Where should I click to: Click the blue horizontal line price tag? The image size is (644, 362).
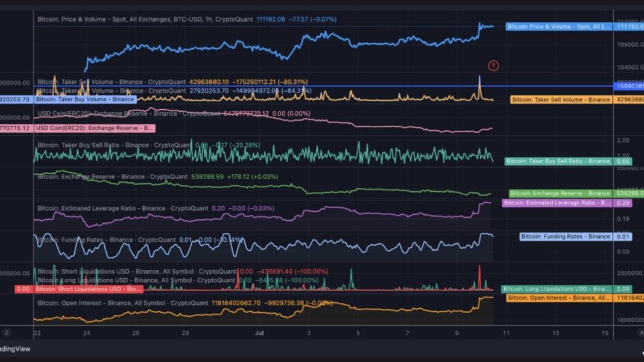[629, 86]
